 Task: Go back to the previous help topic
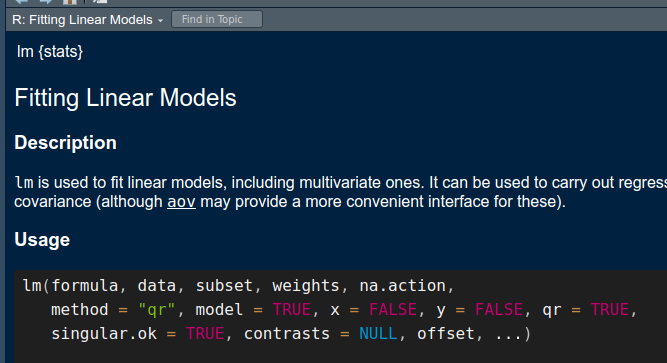pos(21,2)
